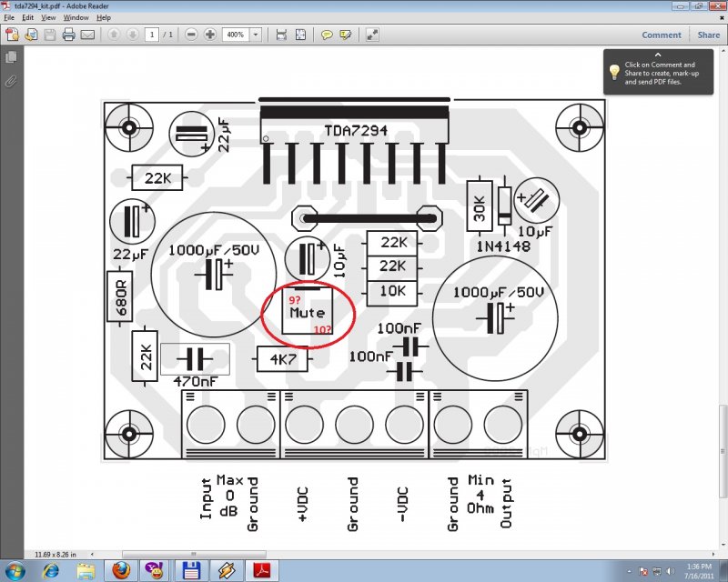The height and width of the screenshot is (582, 728).
Task: Show hidden system tray icons
Action: click(x=629, y=571)
